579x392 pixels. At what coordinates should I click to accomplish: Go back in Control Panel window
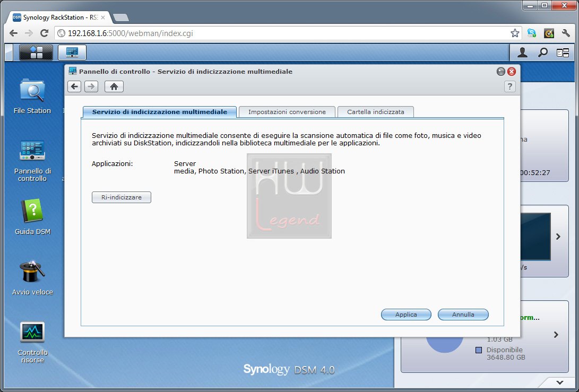click(74, 86)
